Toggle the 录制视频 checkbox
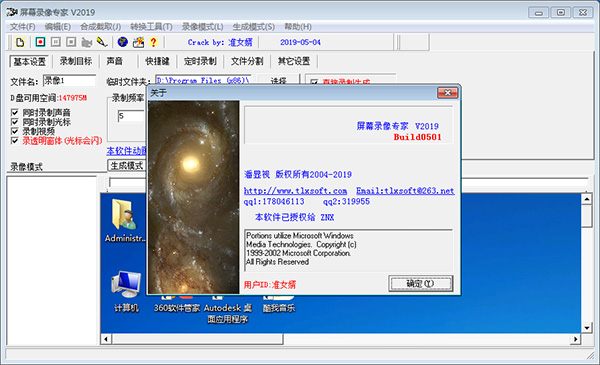This screenshot has height=365, width=600. tap(15, 131)
